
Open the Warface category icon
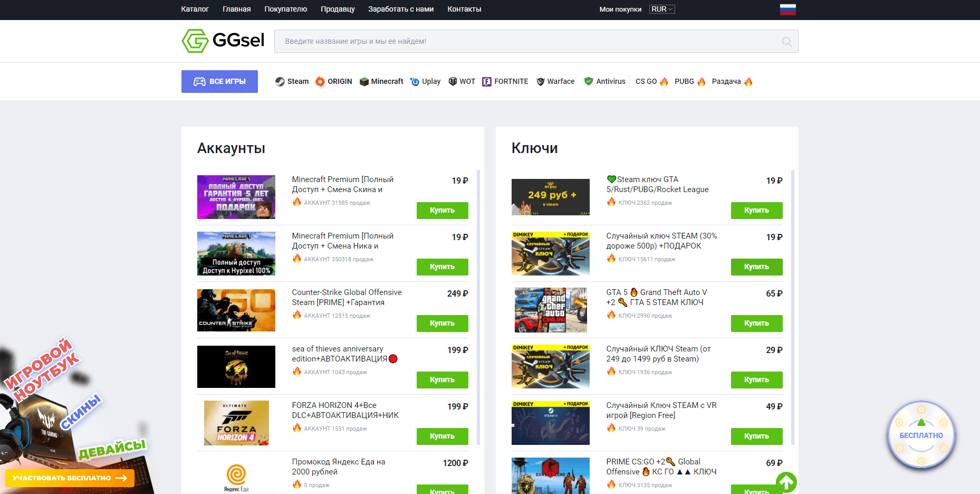pos(540,81)
